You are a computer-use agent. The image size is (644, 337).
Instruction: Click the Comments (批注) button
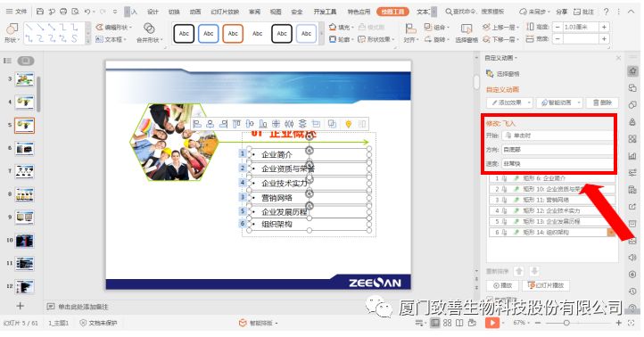(x=583, y=12)
